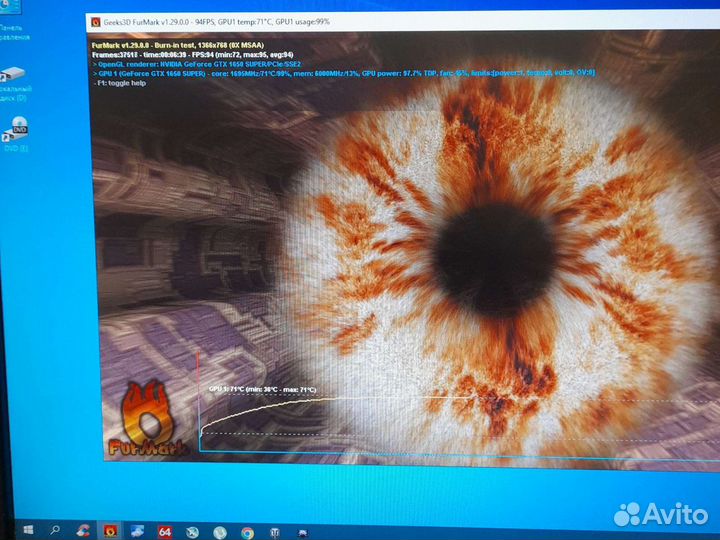The image size is (720, 540).
Task: Open the cloud-icon app in taskbar
Action: pyautogui.click(x=137, y=531)
